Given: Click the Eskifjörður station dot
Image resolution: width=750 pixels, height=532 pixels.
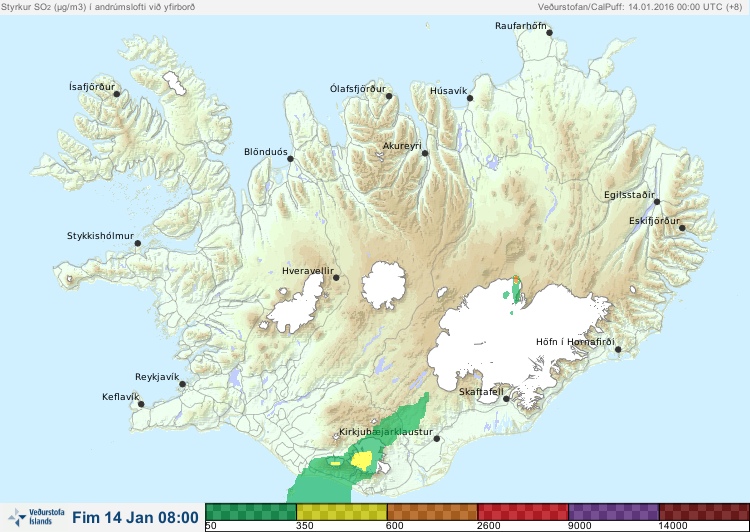Looking at the screenshot, I should pos(682,228).
